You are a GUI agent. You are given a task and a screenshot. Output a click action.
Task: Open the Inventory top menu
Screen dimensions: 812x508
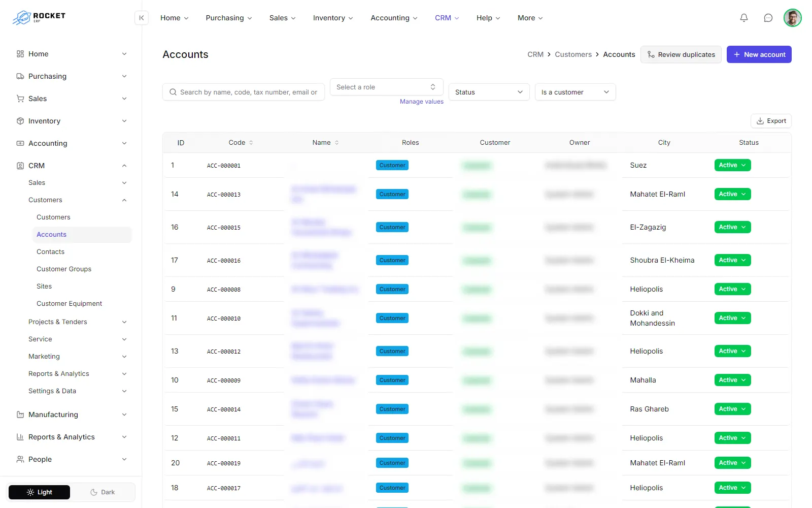333,18
